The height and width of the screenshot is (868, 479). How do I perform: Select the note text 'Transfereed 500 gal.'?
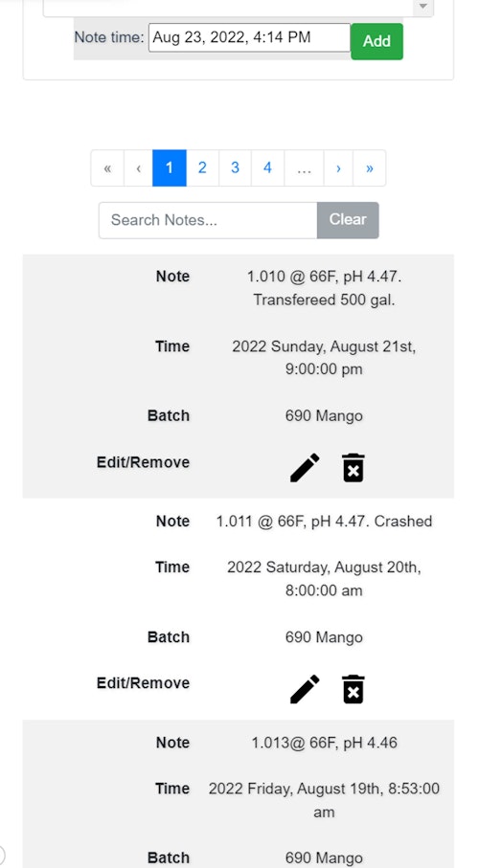(x=324, y=300)
